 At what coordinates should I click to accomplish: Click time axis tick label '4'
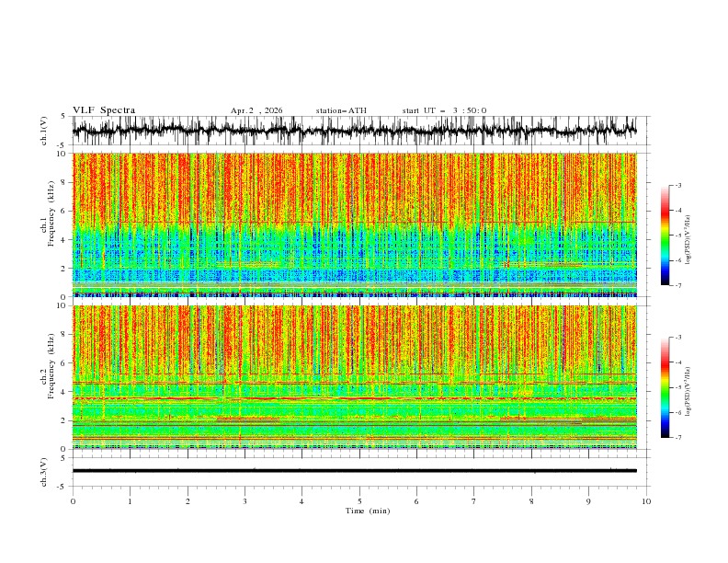pos(302,501)
